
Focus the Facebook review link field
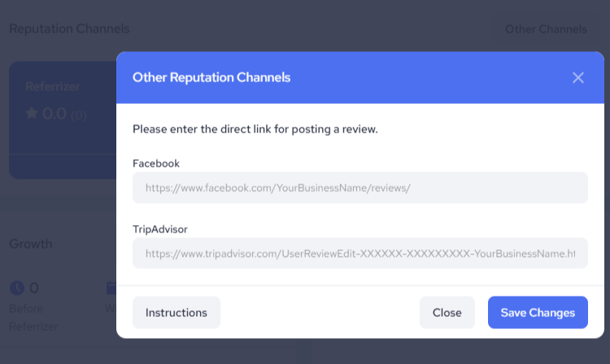coord(359,188)
